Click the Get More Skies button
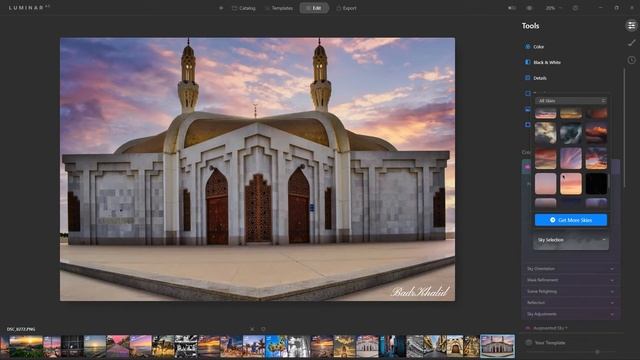 point(571,220)
